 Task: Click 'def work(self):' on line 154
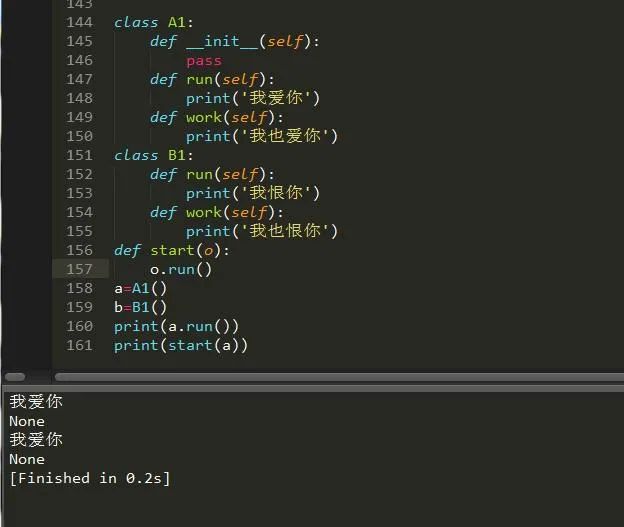217,213
